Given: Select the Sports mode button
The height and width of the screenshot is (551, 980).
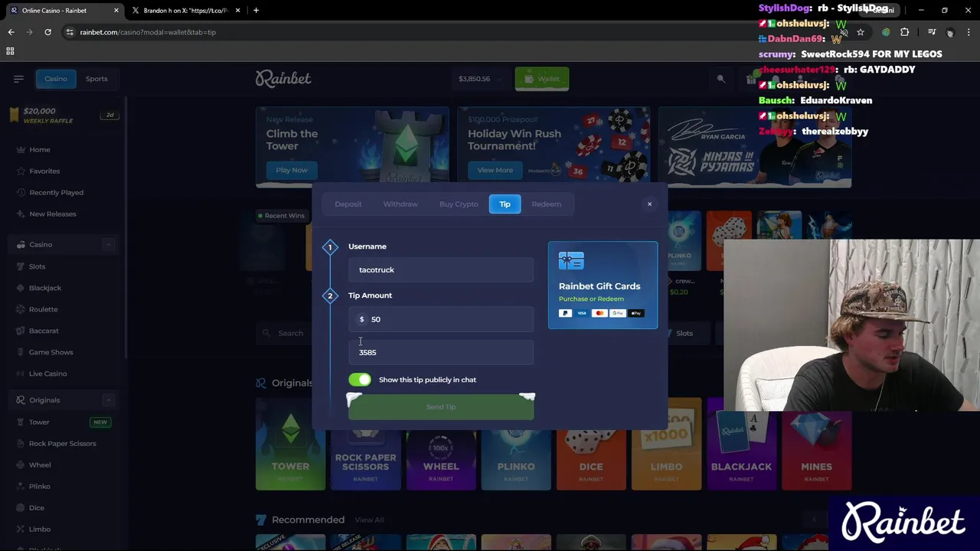Looking at the screenshot, I should [96, 79].
